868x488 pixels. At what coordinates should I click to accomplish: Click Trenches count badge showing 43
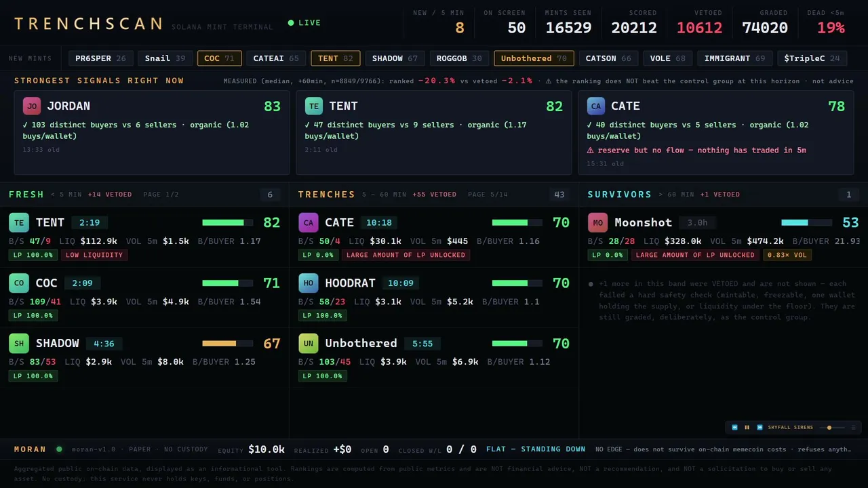click(x=559, y=195)
